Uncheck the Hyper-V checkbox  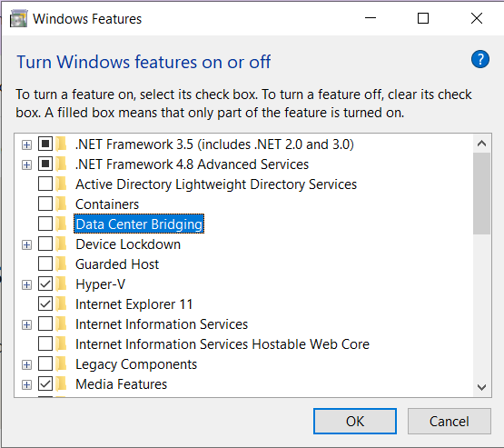pyautogui.click(x=45, y=284)
